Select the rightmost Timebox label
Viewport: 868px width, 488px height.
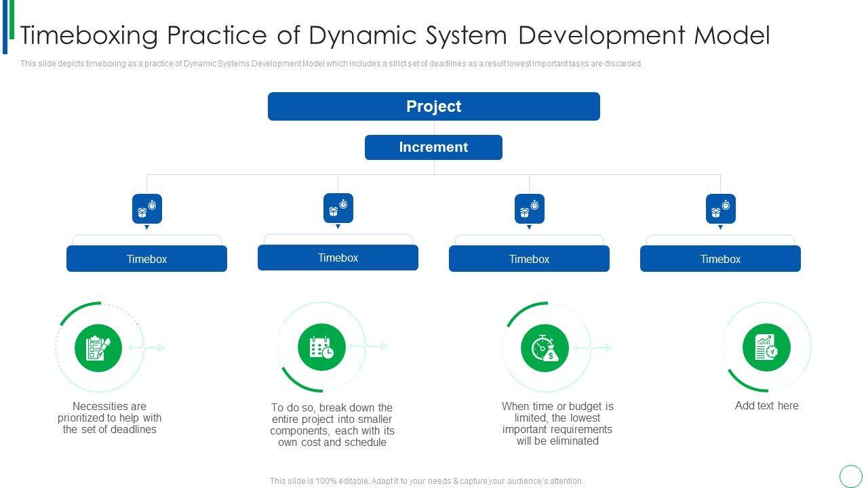[720, 259]
